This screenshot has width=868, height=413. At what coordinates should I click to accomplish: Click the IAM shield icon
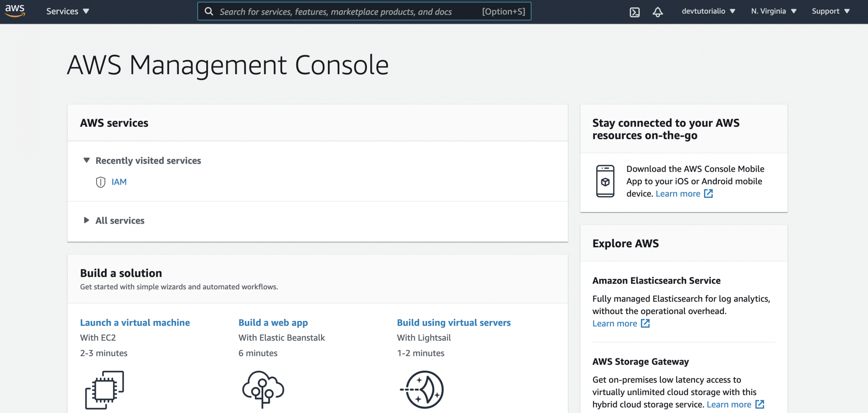point(100,182)
